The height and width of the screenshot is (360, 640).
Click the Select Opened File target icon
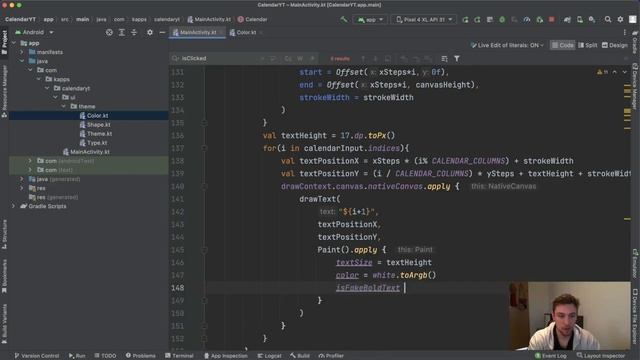[109, 32]
